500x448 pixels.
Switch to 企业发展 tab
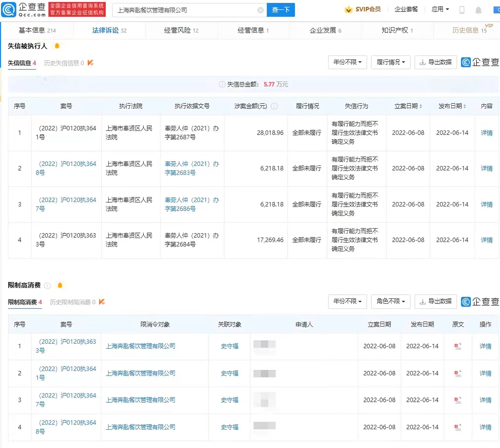click(x=325, y=30)
